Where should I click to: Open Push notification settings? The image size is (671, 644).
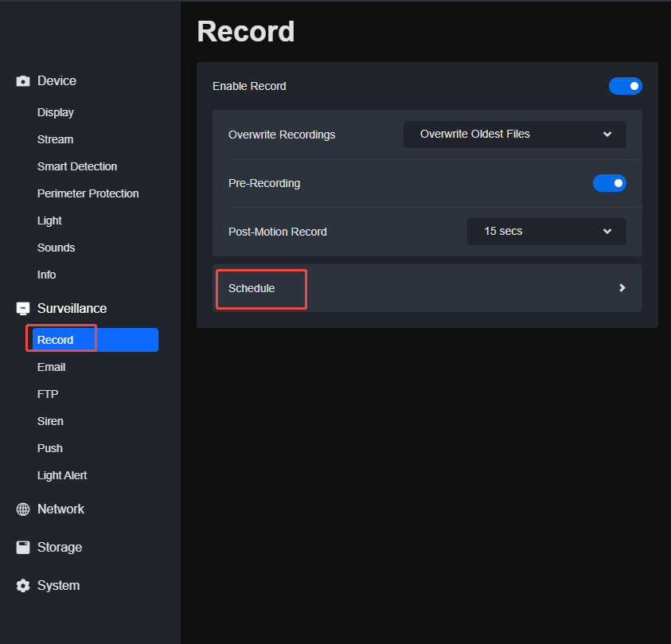[x=49, y=448]
